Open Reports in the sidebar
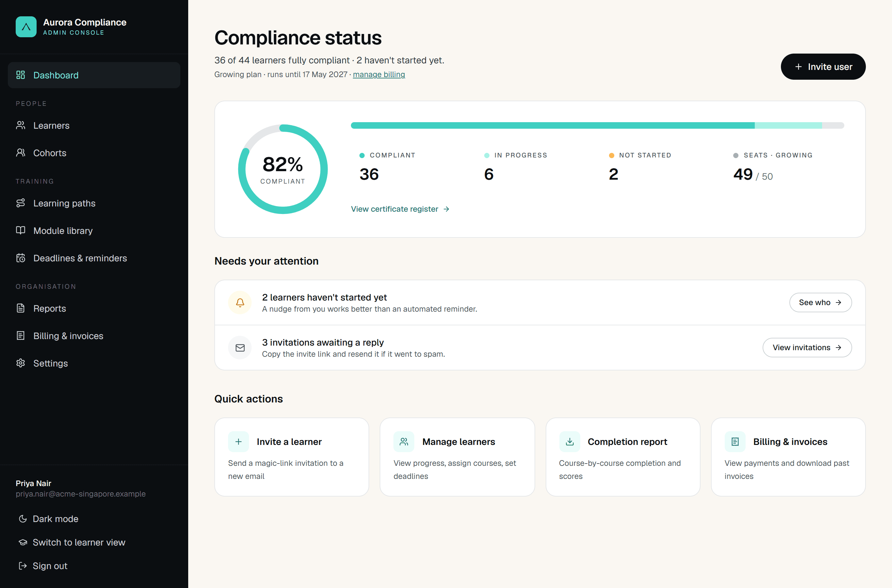This screenshot has height=588, width=892. (x=94, y=308)
